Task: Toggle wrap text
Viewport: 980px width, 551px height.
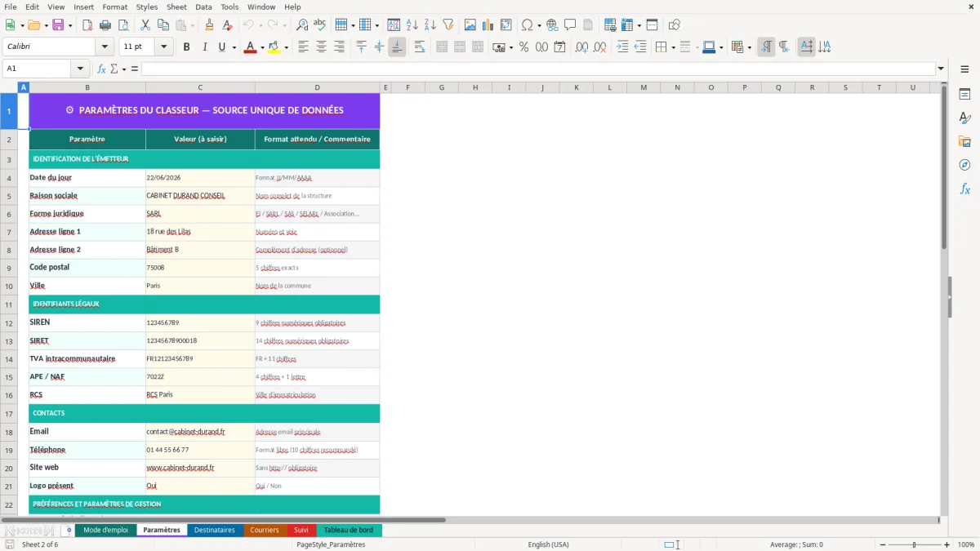Action: (x=420, y=47)
